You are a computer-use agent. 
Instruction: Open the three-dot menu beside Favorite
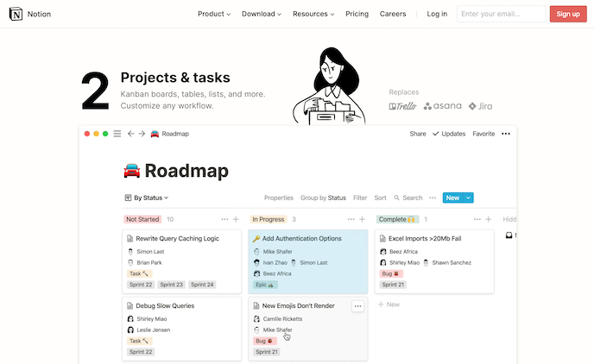click(506, 134)
